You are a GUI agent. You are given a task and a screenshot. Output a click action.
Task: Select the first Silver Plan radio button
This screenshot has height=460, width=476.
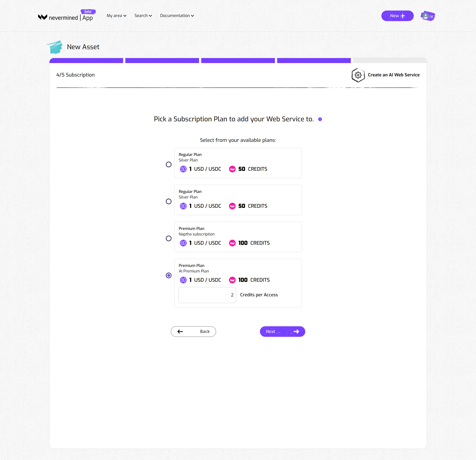[x=168, y=164]
